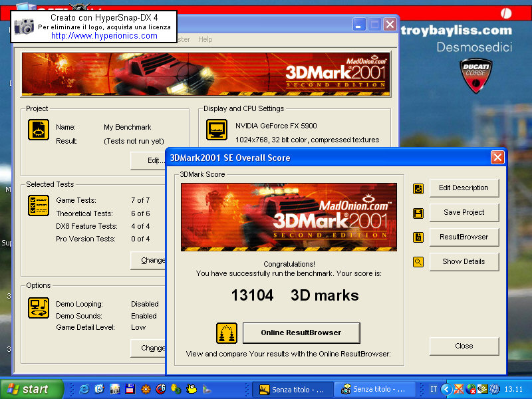
Task: Expand hidden tray icons arrow
Action: tap(446, 389)
